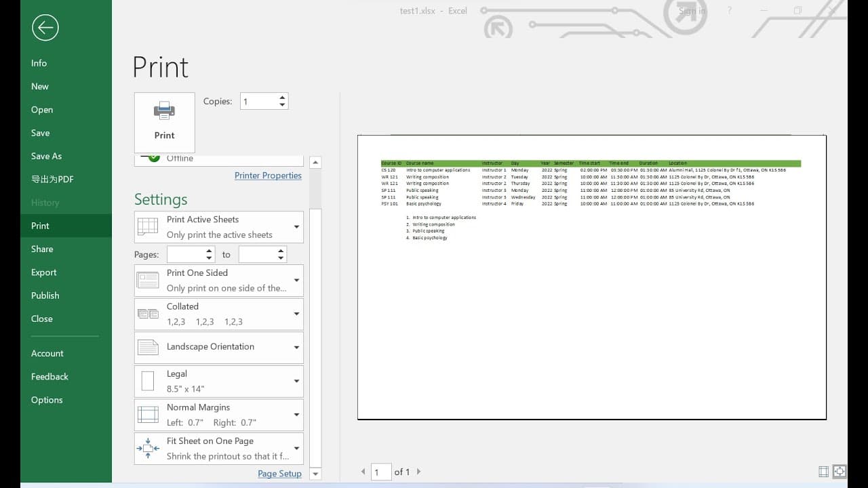Viewport: 868px width, 488px height.
Task: Click the Pages 'to' end field
Action: [x=258, y=254]
